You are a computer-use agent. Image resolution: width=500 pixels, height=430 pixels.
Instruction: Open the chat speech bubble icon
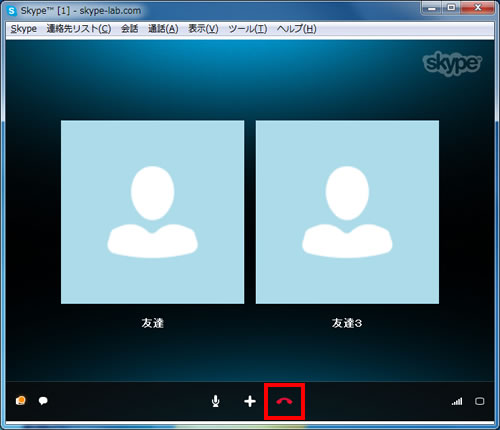[x=43, y=401]
